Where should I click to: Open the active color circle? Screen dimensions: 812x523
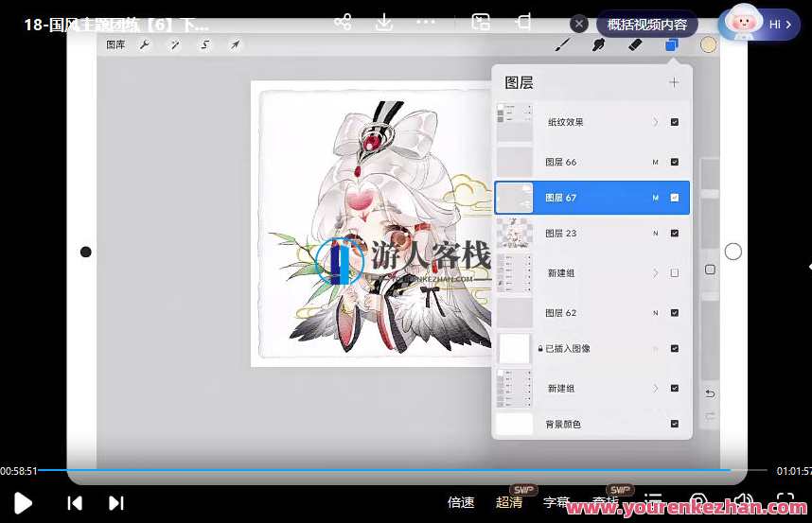click(708, 45)
